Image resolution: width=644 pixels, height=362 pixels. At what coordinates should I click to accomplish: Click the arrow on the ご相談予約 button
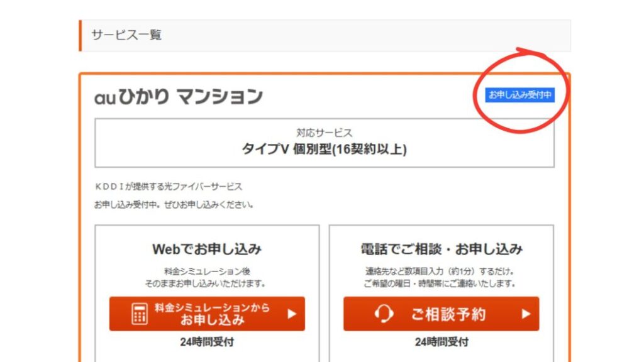pyautogui.click(x=526, y=314)
